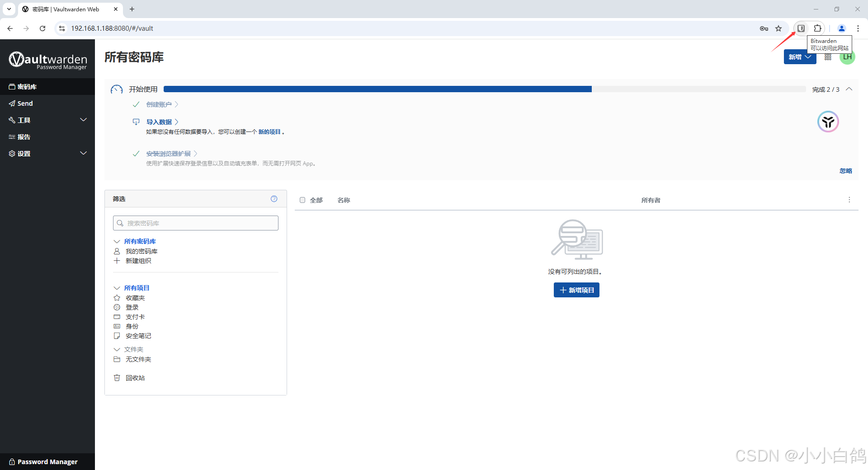
Task: Open the 新增 dropdown button
Action: (799, 57)
